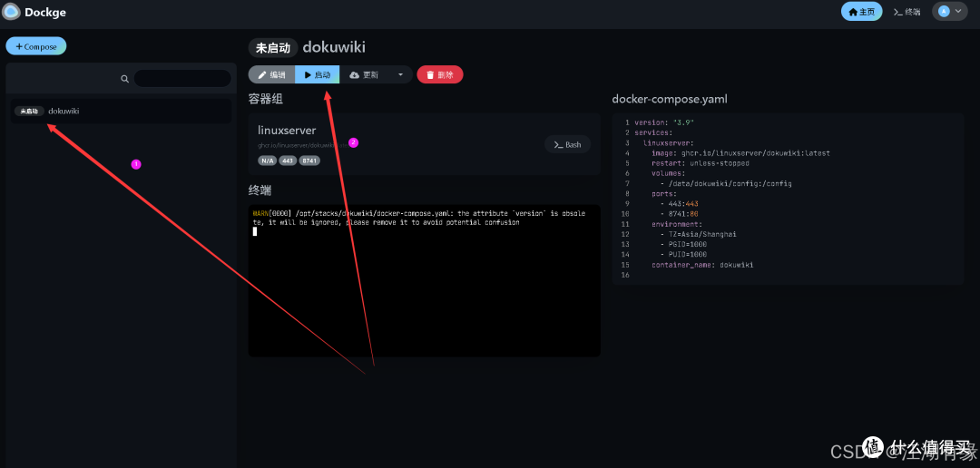Click the 443 port badge
The height and width of the screenshot is (468, 980).
[x=288, y=161]
